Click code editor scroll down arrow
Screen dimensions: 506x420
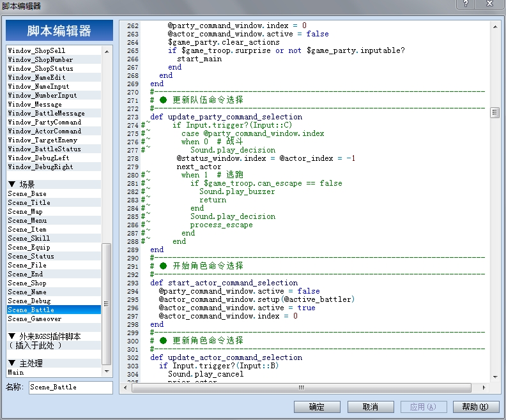coord(495,377)
